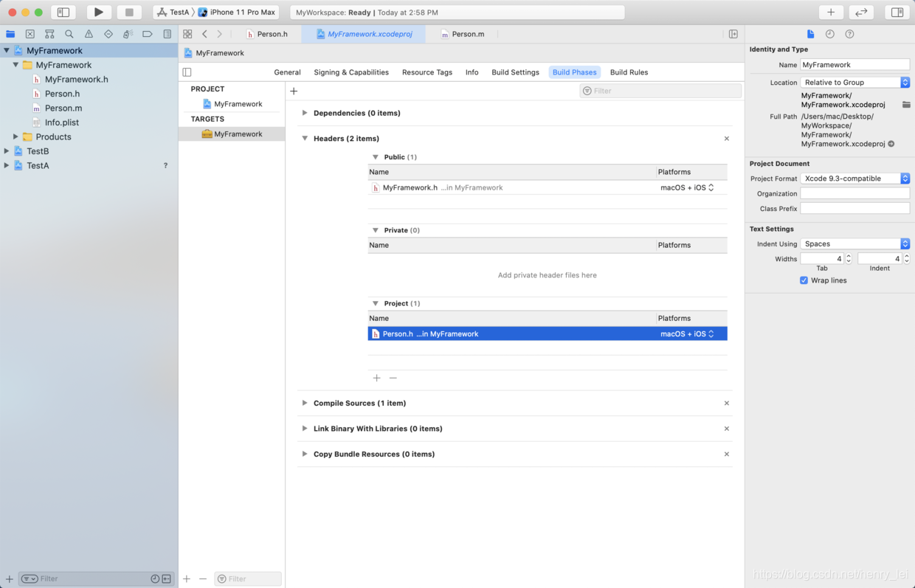Image resolution: width=915 pixels, height=588 pixels.
Task: Show the Breakpoint navigator
Action: click(148, 34)
